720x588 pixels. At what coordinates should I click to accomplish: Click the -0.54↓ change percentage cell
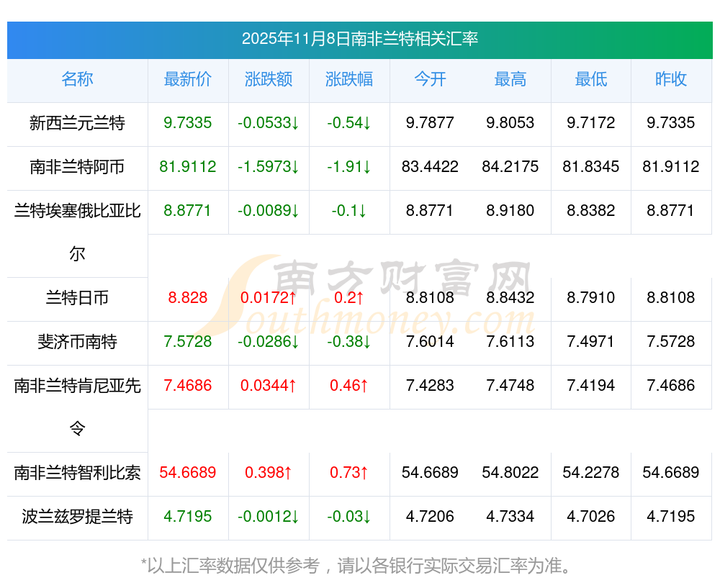coord(349,123)
